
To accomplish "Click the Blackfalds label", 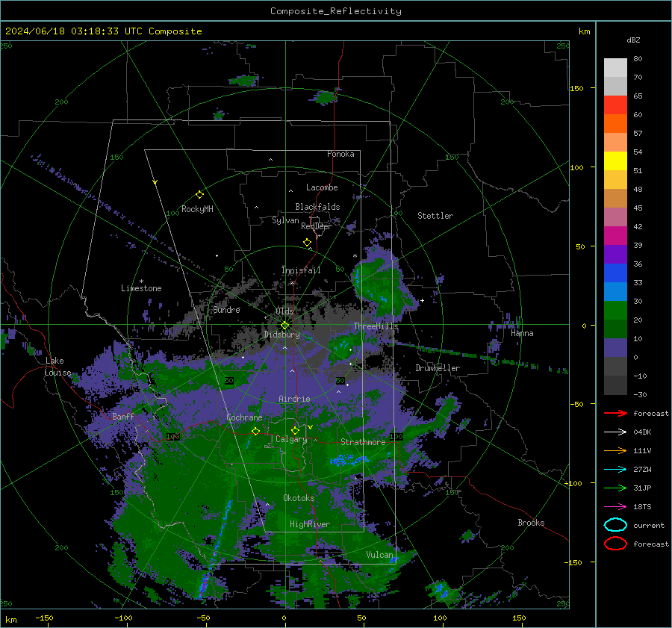I will 317,207.
